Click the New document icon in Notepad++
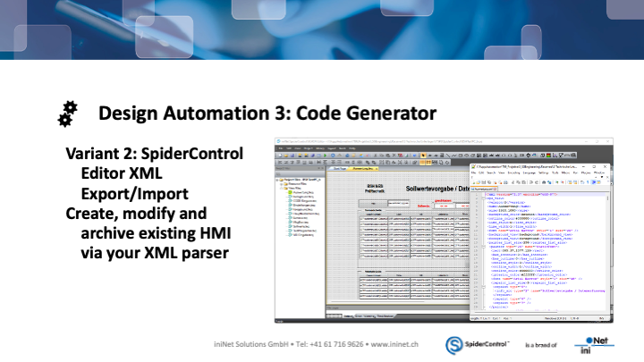The image size is (644, 362). tap(473, 182)
